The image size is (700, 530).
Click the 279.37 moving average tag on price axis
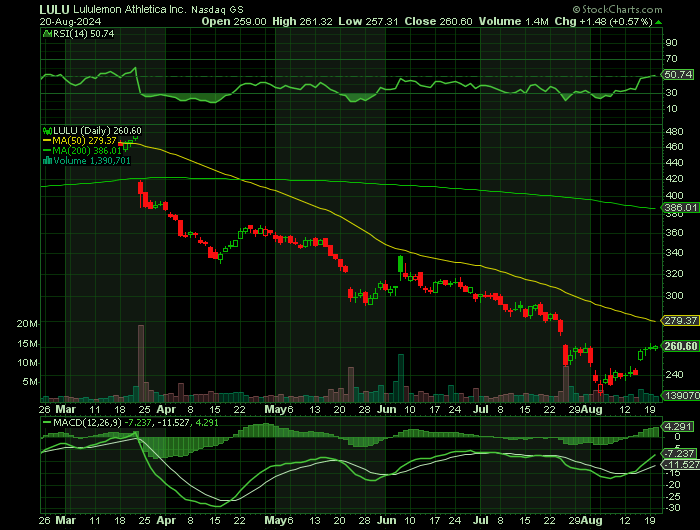(x=680, y=321)
